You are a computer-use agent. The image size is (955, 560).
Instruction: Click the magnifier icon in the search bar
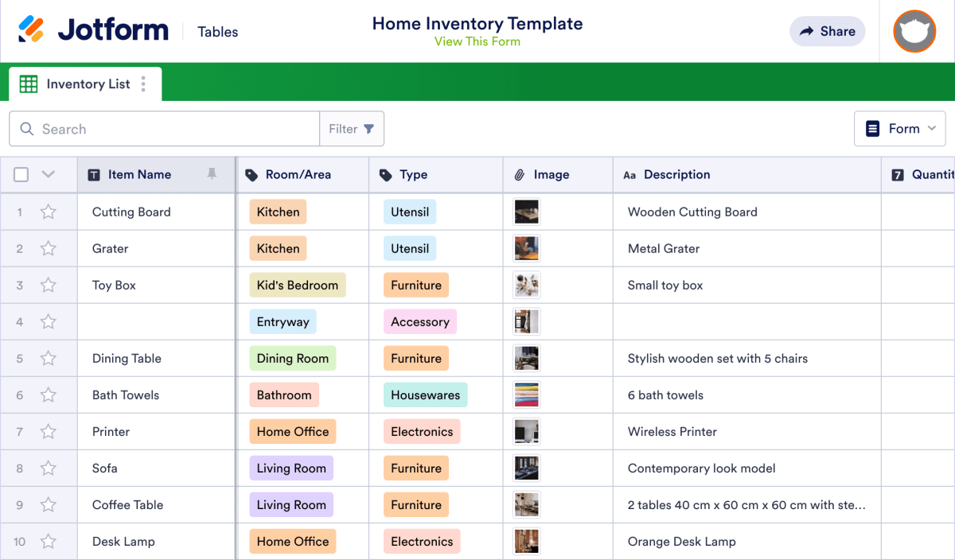[x=27, y=128]
